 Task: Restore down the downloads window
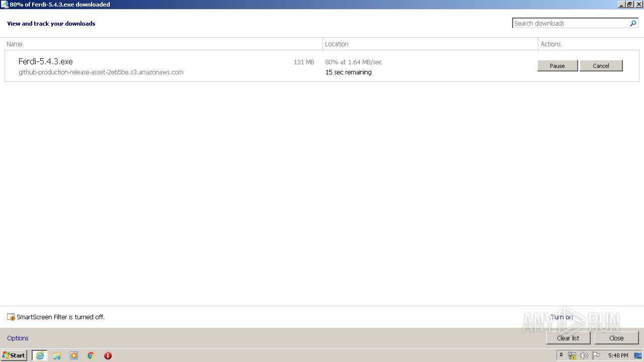point(629,4)
